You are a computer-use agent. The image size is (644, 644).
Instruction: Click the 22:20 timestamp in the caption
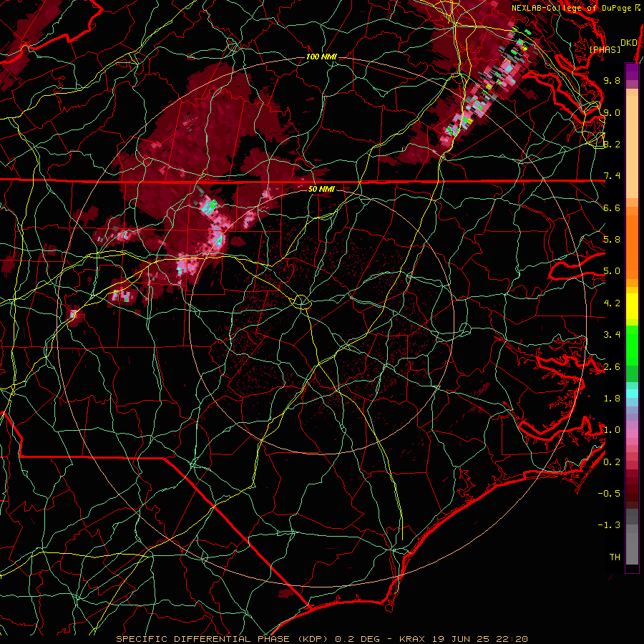point(510,639)
